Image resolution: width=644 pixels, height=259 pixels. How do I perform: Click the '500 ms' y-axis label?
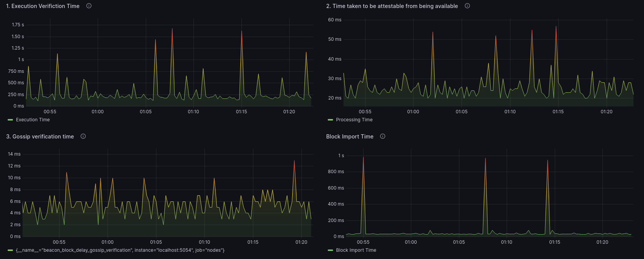click(x=16, y=83)
